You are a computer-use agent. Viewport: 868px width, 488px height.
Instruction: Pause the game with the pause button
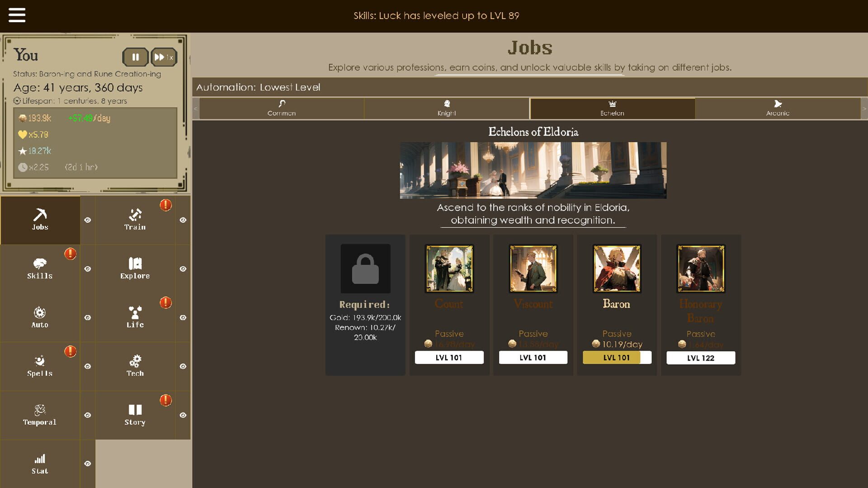(135, 57)
